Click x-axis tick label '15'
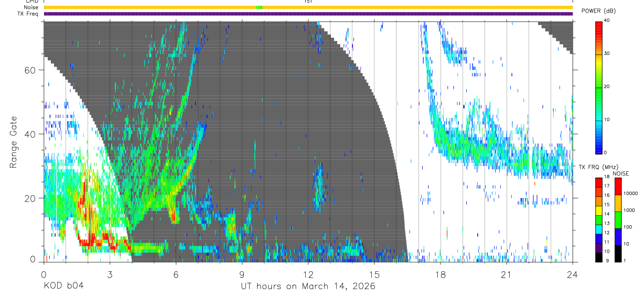 (x=374, y=274)
